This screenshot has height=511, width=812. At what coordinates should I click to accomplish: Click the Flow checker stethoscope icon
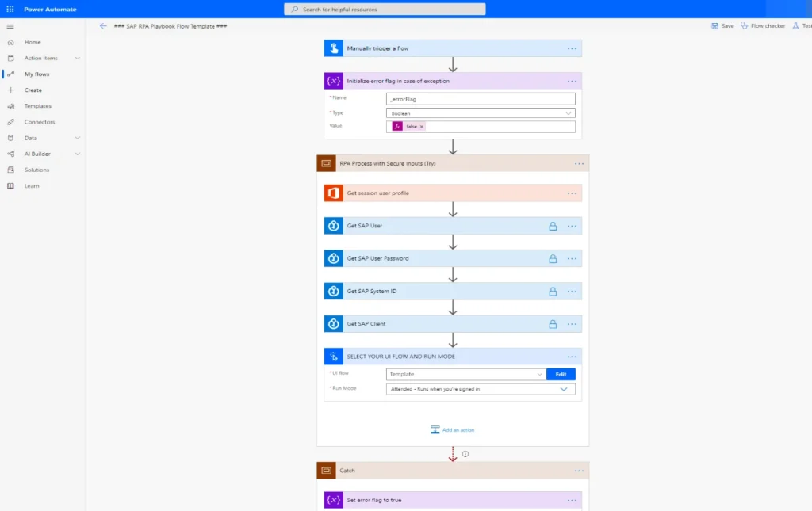coord(744,26)
